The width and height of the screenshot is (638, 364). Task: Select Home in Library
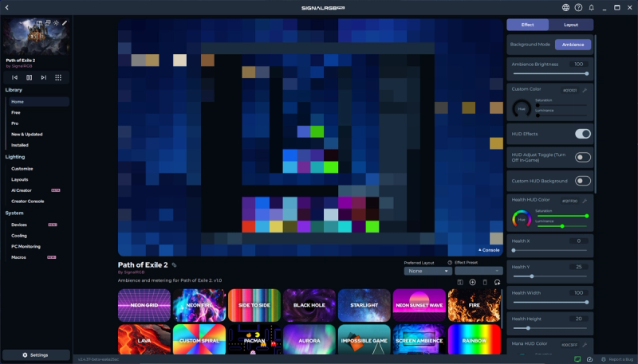tap(39, 102)
